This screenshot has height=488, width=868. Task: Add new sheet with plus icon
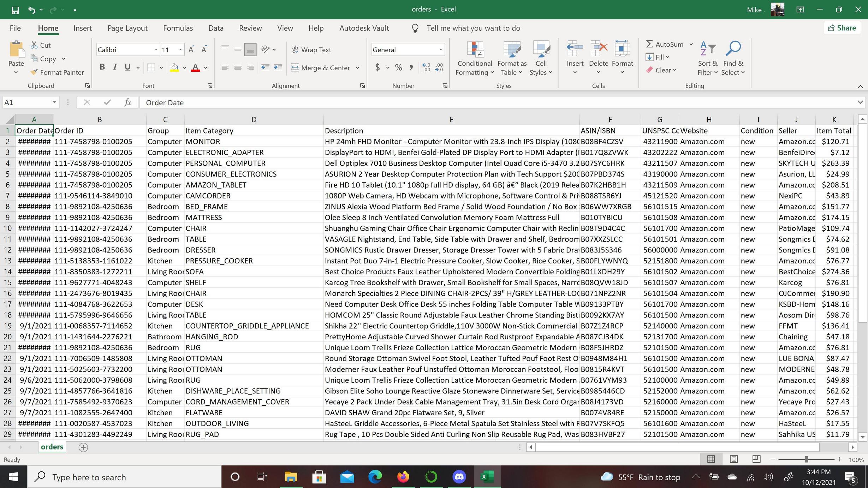(x=83, y=447)
